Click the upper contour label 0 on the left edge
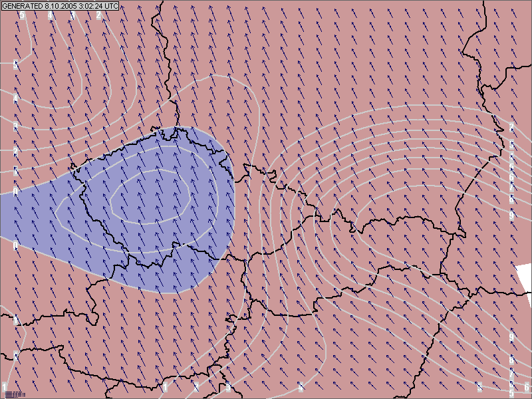Image resolution: width=532 pixels, height=399 pixels. click(15, 191)
